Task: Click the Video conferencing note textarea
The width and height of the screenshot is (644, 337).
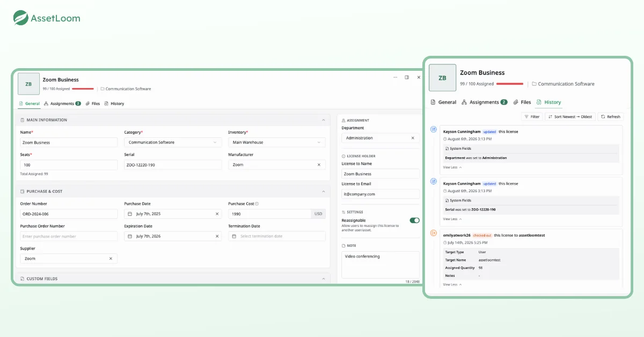Action: (x=380, y=265)
